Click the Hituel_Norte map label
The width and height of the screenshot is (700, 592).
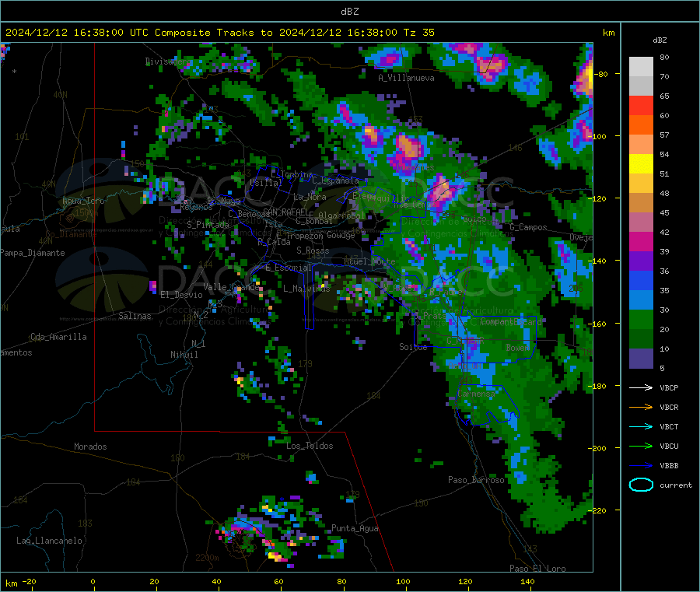[x=369, y=261]
